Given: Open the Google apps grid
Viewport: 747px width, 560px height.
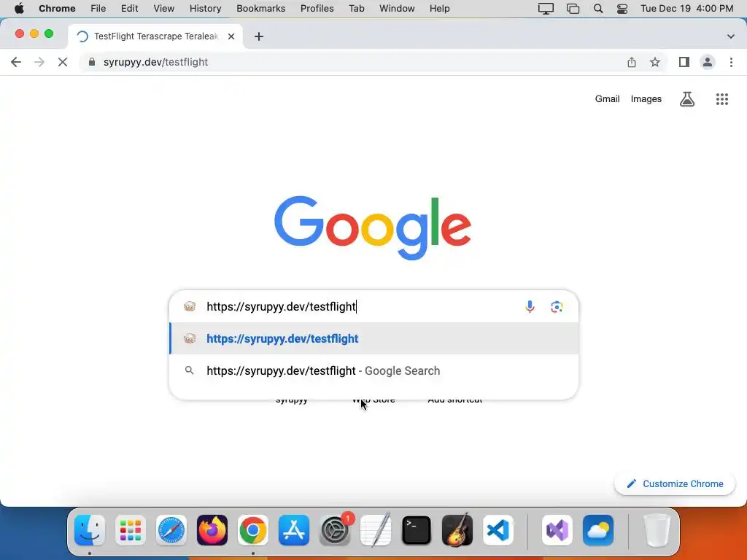Looking at the screenshot, I should pyautogui.click(x=721, y=99).
